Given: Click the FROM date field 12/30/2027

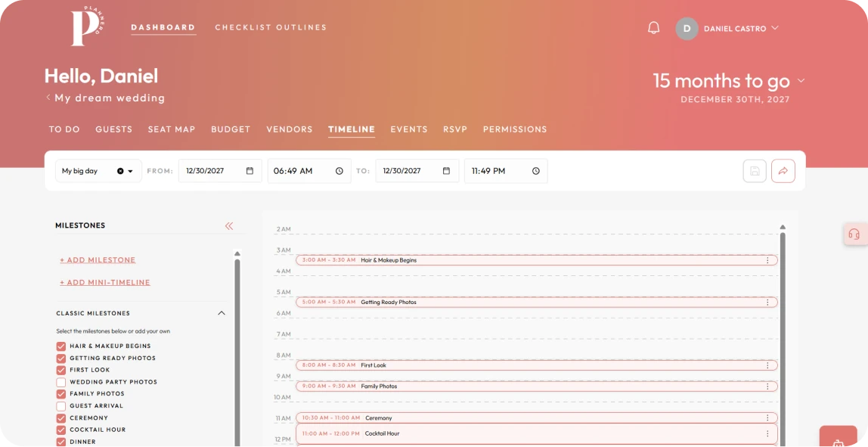Looking at the screenshot, I should pos(220,171).
